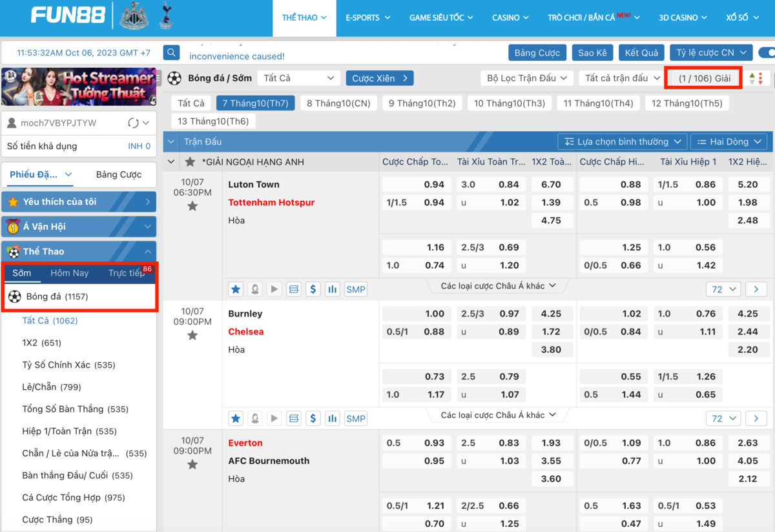Open the Tỷ lệ cược CN dropdown
The height and width of the screenshot is (532, 775).
coord(711,53)
